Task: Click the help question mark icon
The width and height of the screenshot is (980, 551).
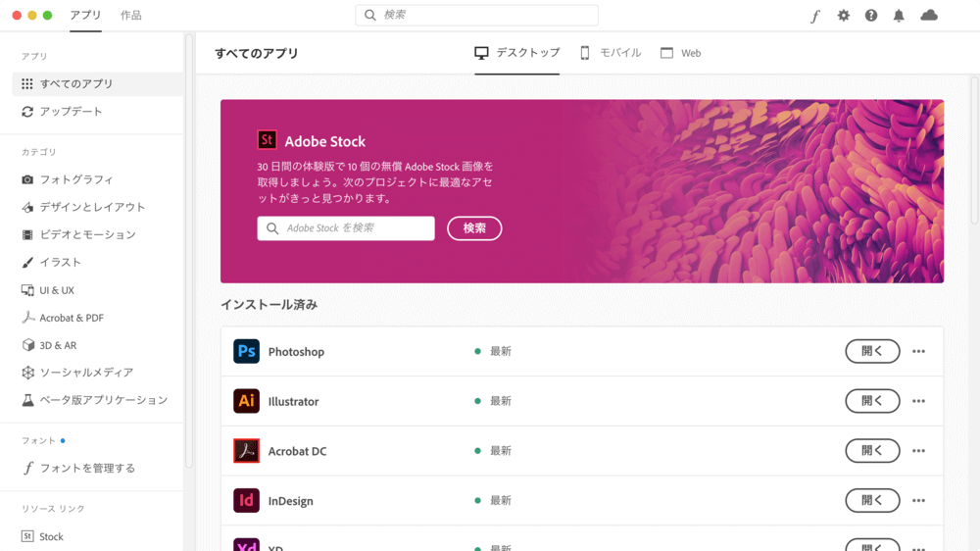Action: pos(870,16)
